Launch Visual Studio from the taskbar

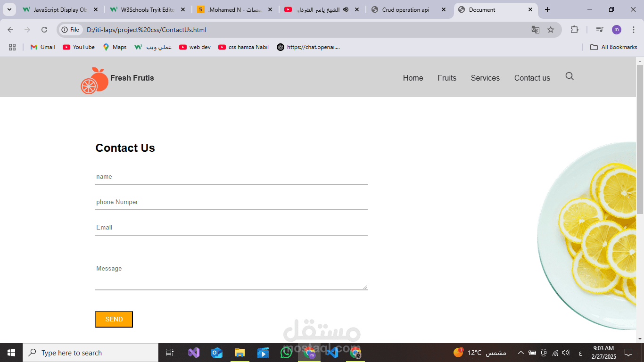click(194, 353)
